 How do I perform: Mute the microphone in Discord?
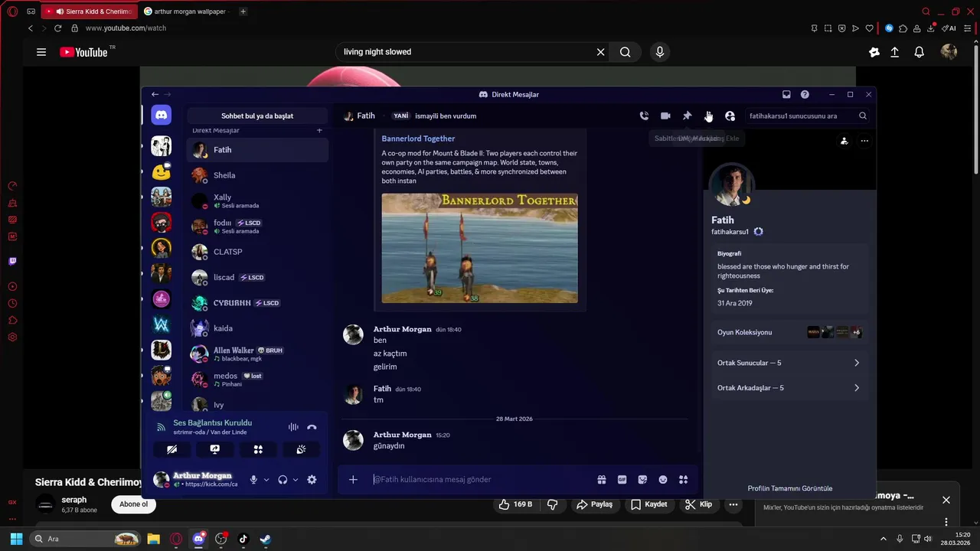click(253, 479)
